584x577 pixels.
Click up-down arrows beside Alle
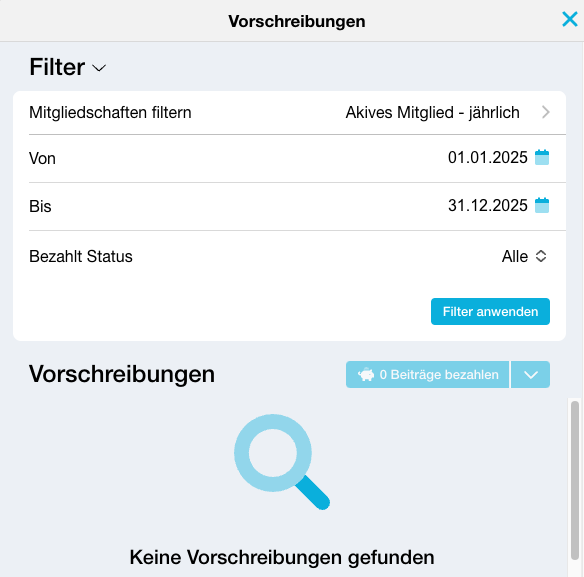coord(541,256)
